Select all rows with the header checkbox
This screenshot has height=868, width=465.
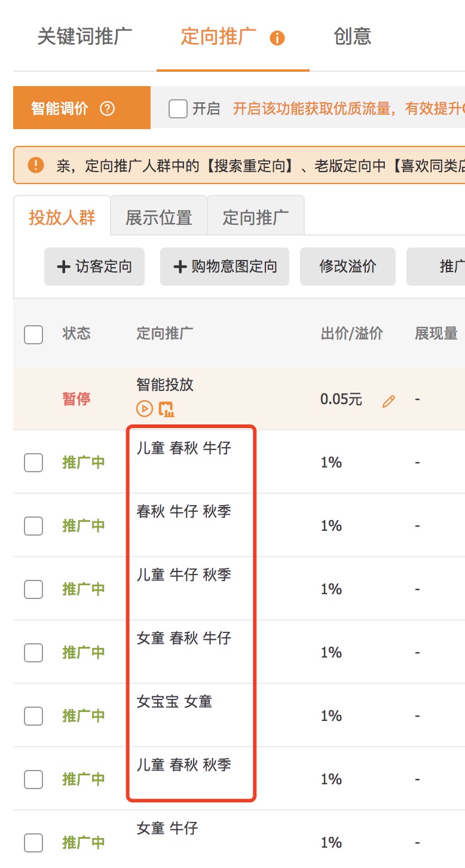coord(33,335)
